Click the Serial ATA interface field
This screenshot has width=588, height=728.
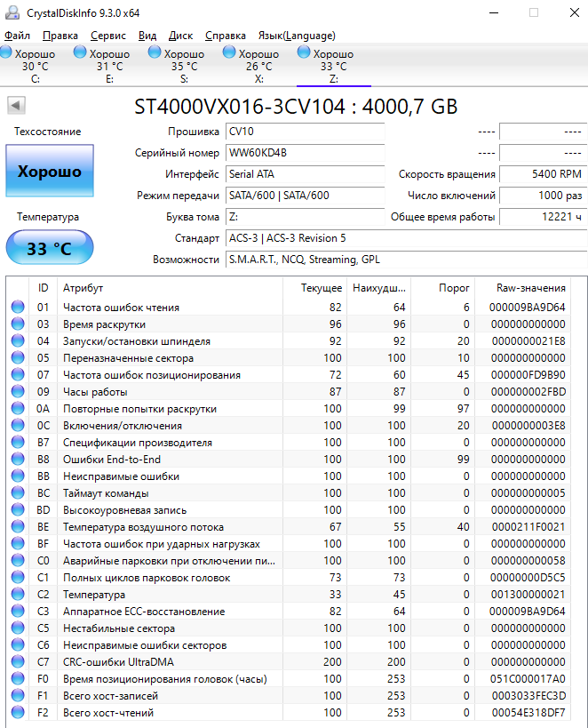pyautogui.click(x=305, y=174)
